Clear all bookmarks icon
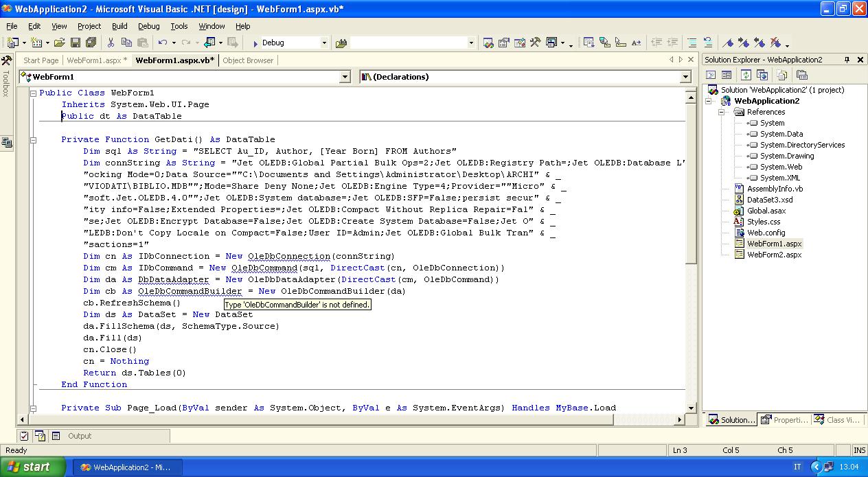The height and width of the screenshot is (477, 868). [775, 43]
